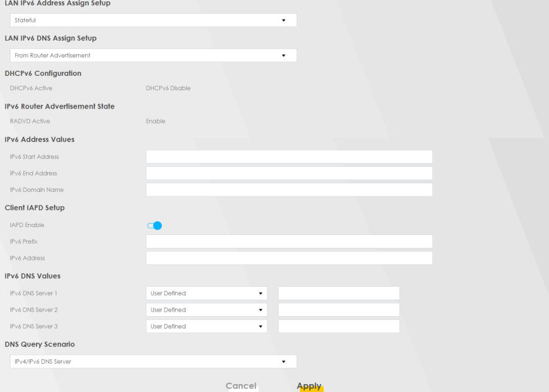
Task: Click the Cancel button
Action: [x=241, y=385]
